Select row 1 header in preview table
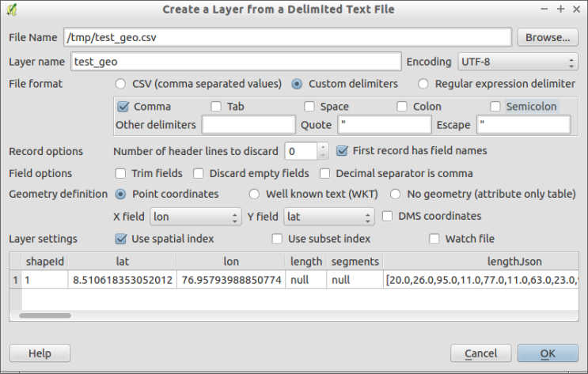The width and height of the screenshot is (588, 374). [x=15, y=280]
